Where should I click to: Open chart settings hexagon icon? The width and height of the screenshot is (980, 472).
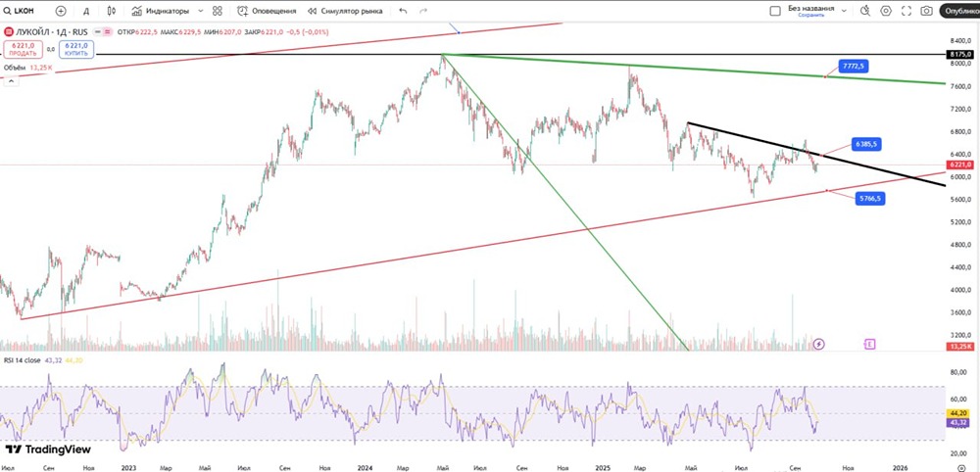click(886, 11)
